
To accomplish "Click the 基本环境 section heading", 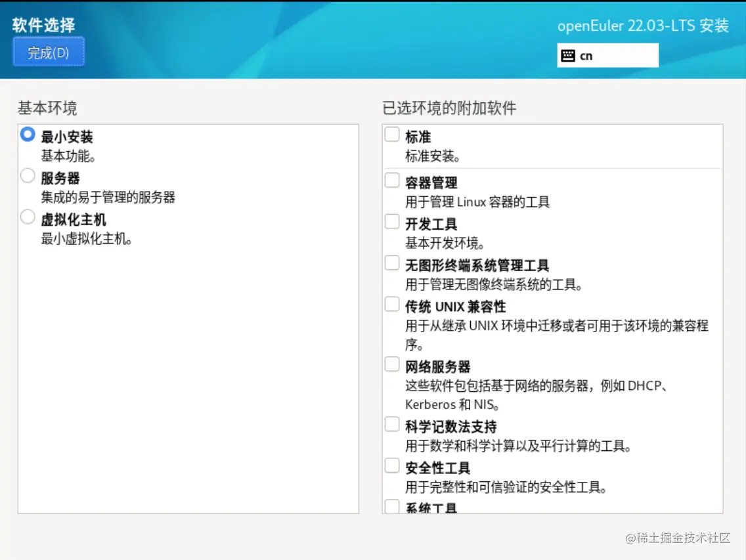I will point(47,108).
